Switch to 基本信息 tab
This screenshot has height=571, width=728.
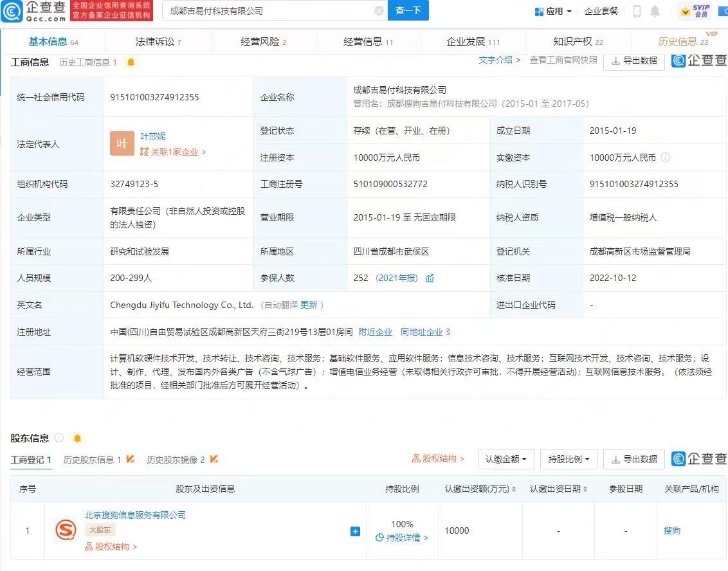coord(53,42)
